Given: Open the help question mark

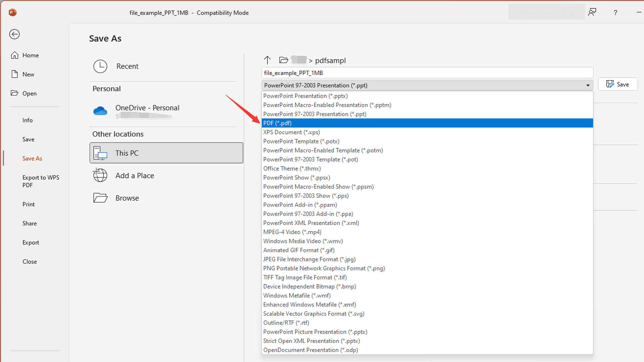Looking at the screenshot, I should tap(615, 13).
